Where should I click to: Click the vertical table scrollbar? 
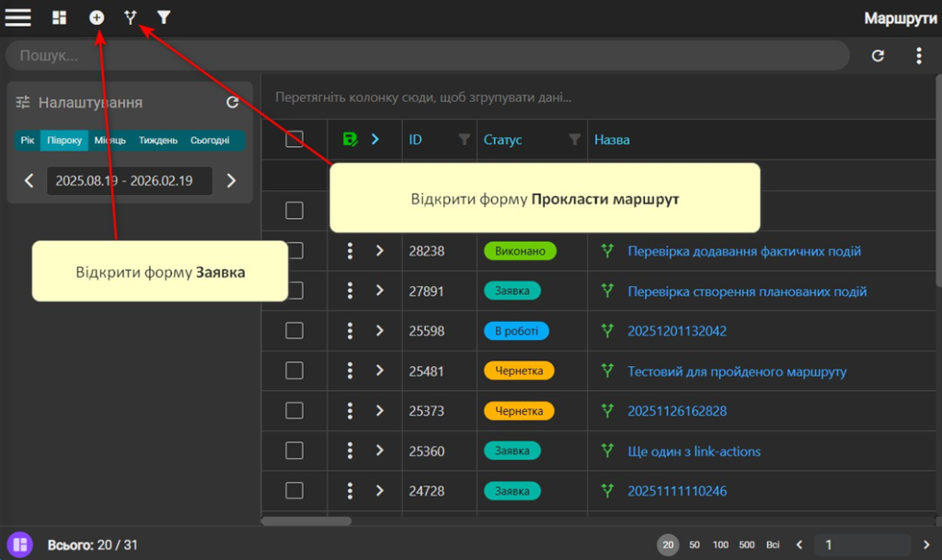coord(938,180)
